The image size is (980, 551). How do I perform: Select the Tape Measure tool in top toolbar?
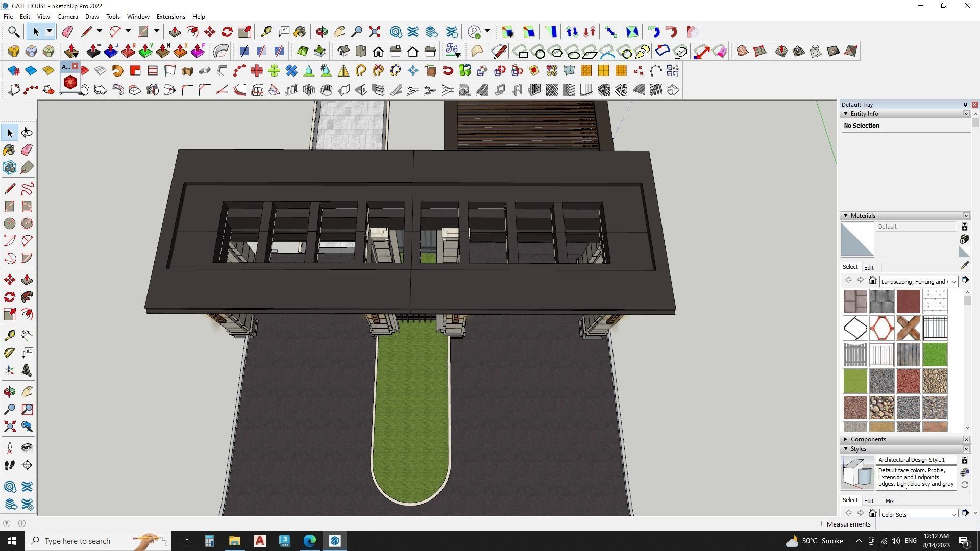tap(266, 32)
